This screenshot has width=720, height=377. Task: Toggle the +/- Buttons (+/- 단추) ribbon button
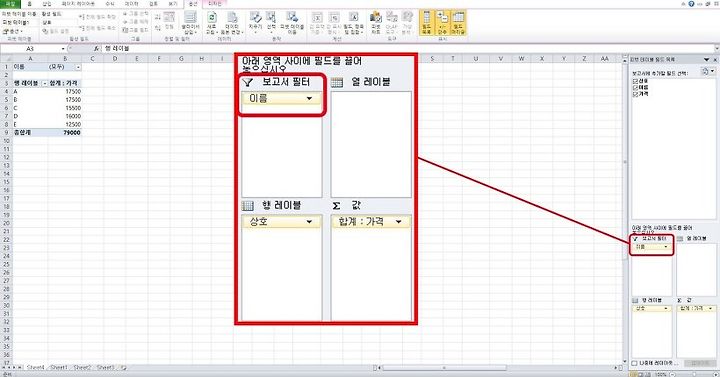[442, 23]
